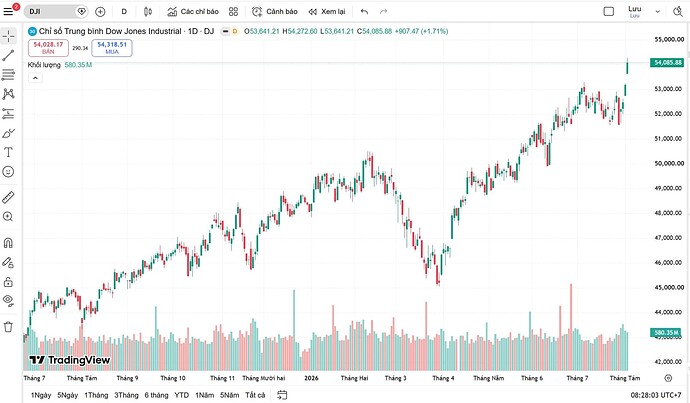Open indicator templates grid icon
Viewport: 690px width, 403px height.
(233, 12)
